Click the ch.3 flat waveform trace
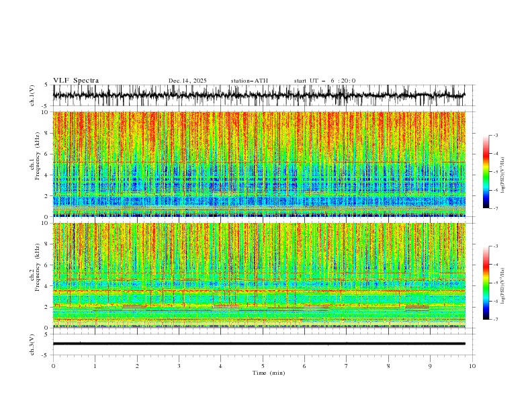The width and height of the screenshot is (532, 411). coord(259,344)
